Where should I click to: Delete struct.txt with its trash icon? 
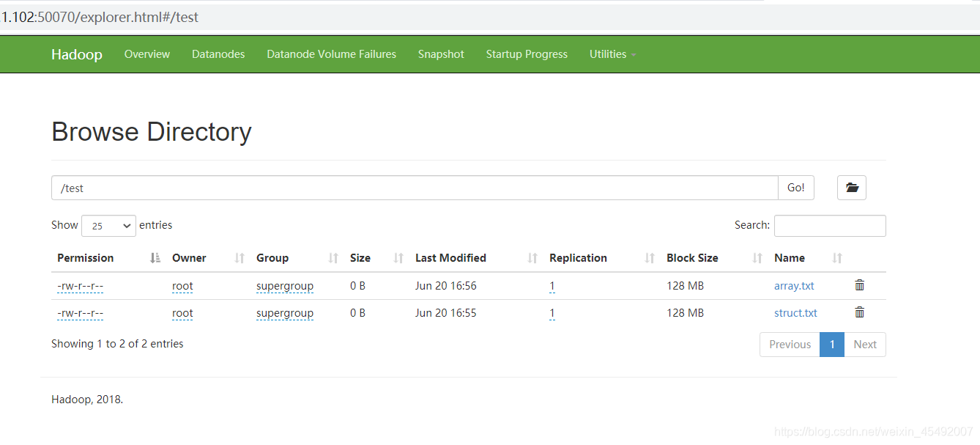pos(860,312)
